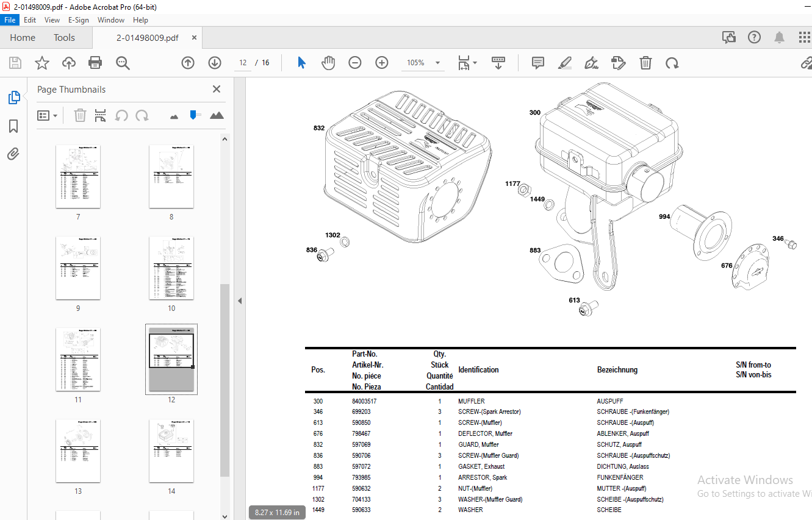Add the file to starred with the star icon
Viewport: 812px width, 520px height.
pos(41,63)
